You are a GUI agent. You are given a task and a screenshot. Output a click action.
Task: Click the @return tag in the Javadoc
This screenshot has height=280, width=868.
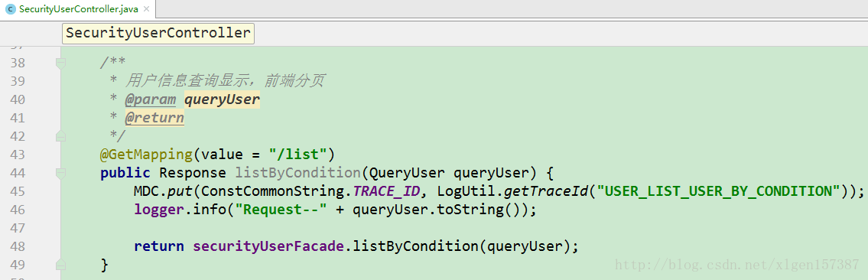click(x=154, y=118)
